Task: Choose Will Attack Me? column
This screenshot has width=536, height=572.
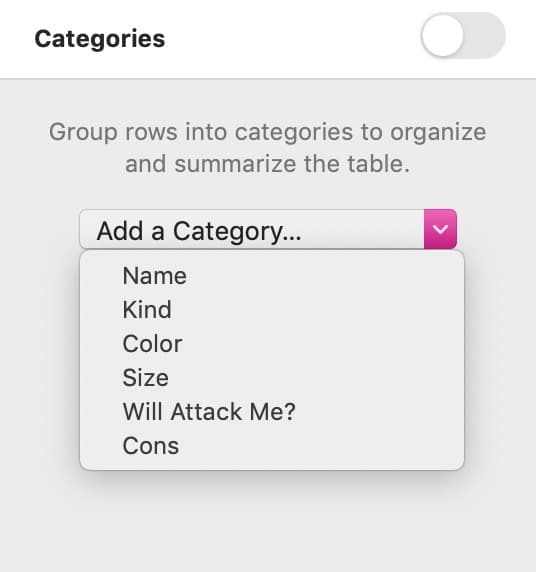Action: pos(272,412)
